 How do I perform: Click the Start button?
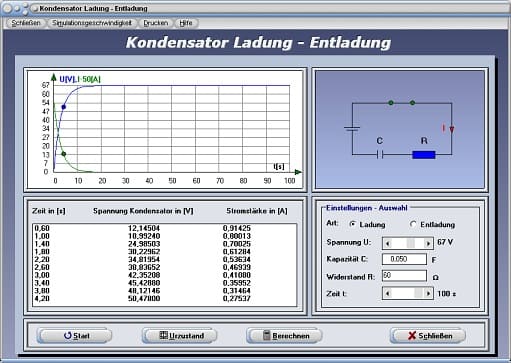(x=74, y=336)
